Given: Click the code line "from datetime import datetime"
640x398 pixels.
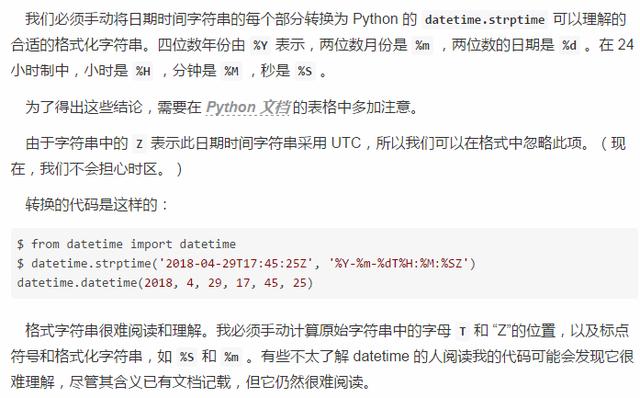Looking at the screenshot, I should [133, 244].
